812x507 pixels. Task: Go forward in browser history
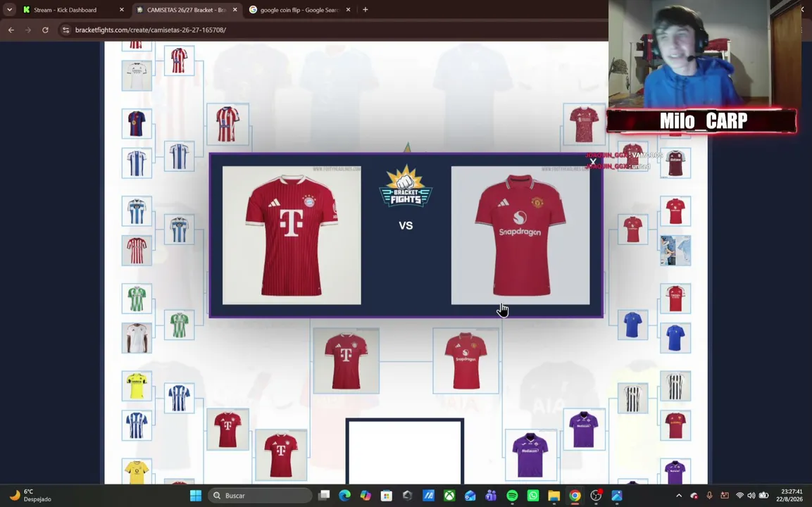(28, 30)
